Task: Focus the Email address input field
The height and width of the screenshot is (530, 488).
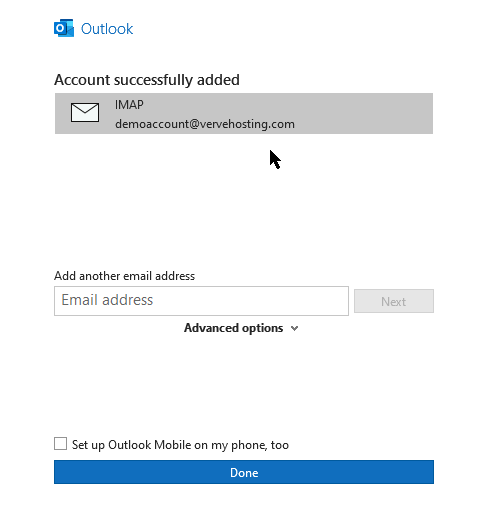Action: pyautogui.click(x=201, y=301)
